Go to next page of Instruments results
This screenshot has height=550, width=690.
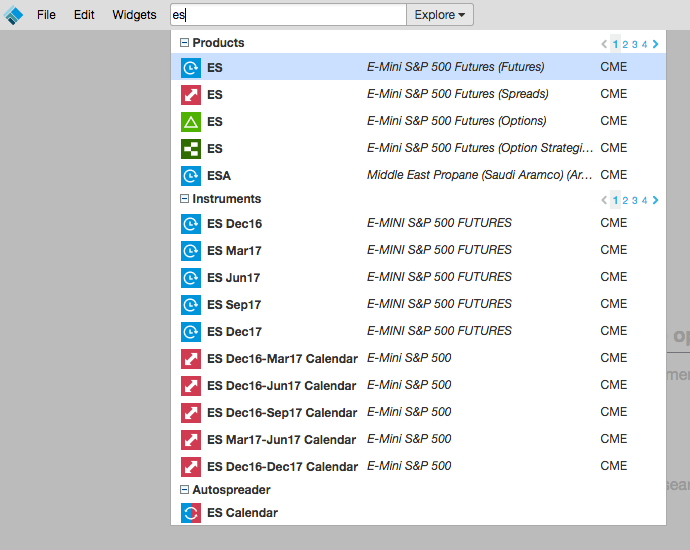656,200
